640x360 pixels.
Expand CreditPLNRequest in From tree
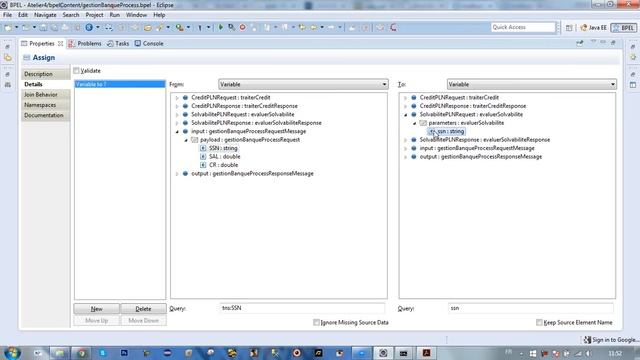pyautogui.click(x=177, y=98)
